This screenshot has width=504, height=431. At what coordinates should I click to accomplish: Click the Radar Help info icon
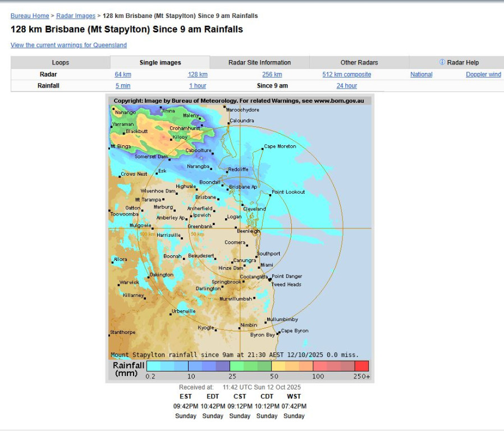(442, 62)
